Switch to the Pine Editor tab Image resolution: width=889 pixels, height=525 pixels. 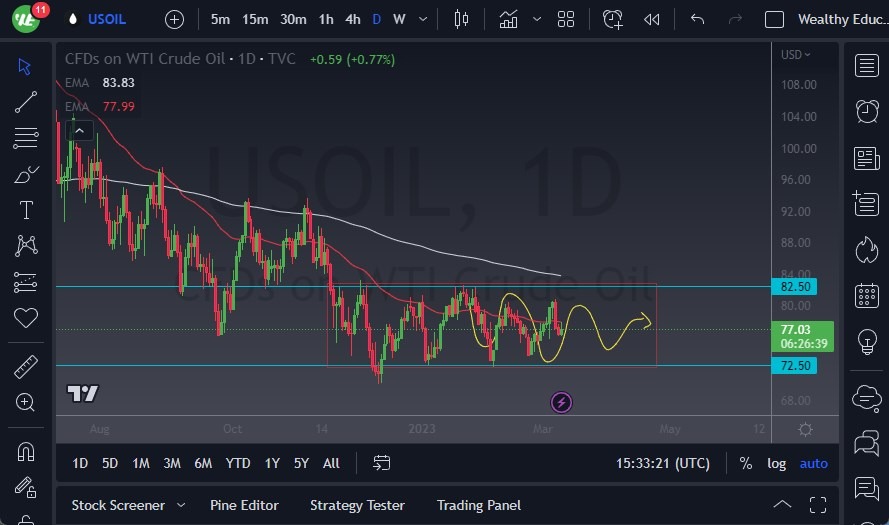click(244, 505)
